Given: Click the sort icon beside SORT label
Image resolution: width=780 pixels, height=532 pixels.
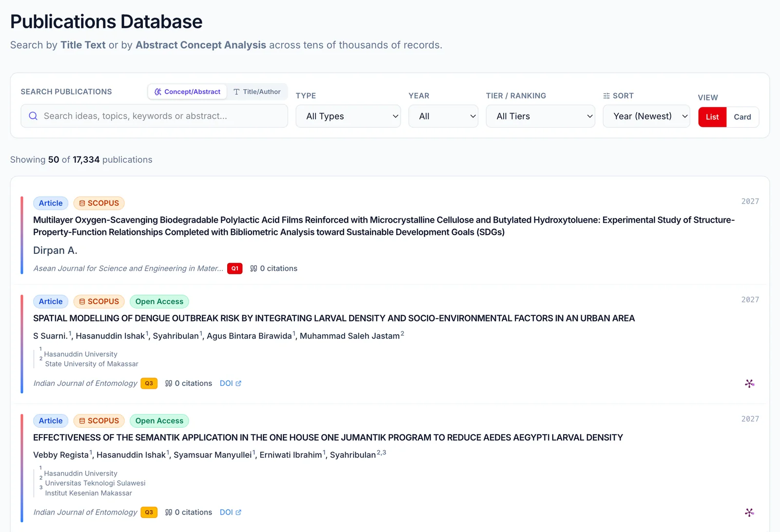Looking at the screenshot, I should (x=606, y=96).
